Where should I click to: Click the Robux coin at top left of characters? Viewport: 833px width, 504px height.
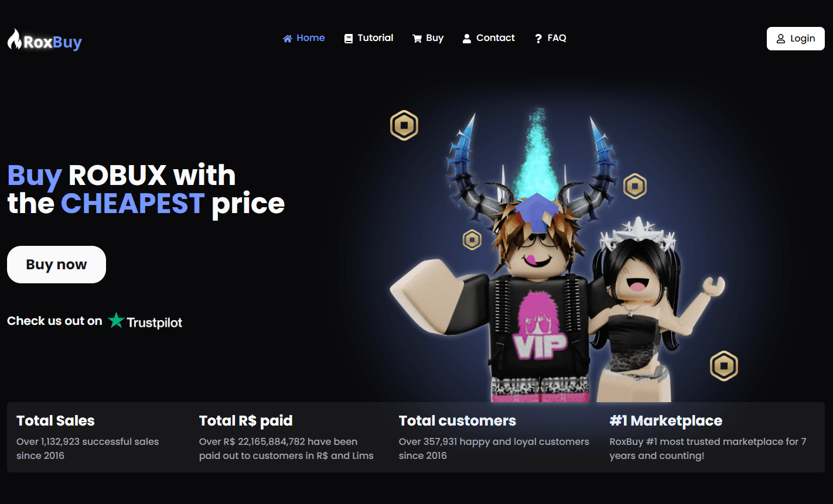pos(404,125)
